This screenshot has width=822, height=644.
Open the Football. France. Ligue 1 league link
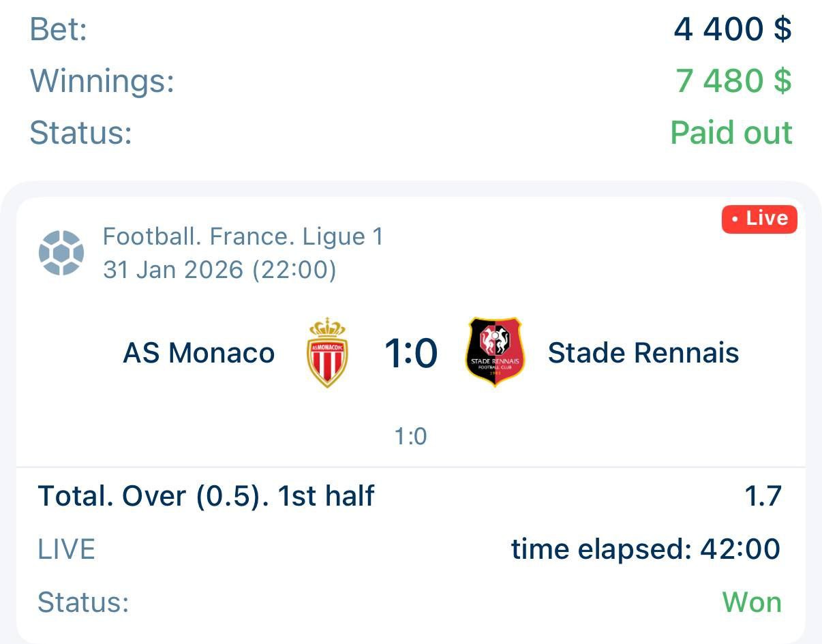click(x=243, y=237)
